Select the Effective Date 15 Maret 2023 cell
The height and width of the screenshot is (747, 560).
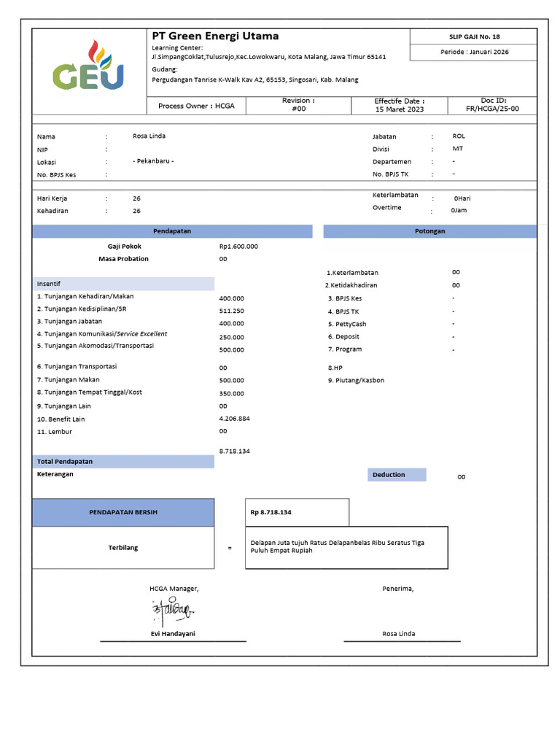(x=400, y=105)
